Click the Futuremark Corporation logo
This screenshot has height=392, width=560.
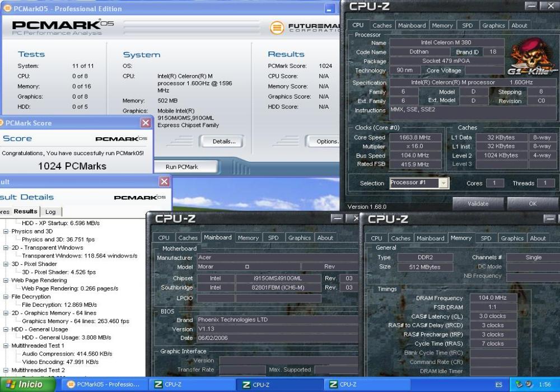[304, 28]
